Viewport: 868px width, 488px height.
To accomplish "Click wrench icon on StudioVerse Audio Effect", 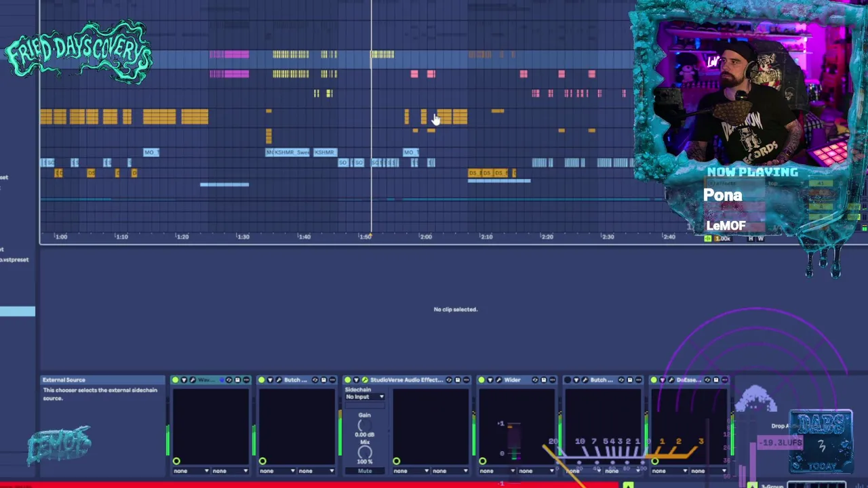I will point(365,380).
